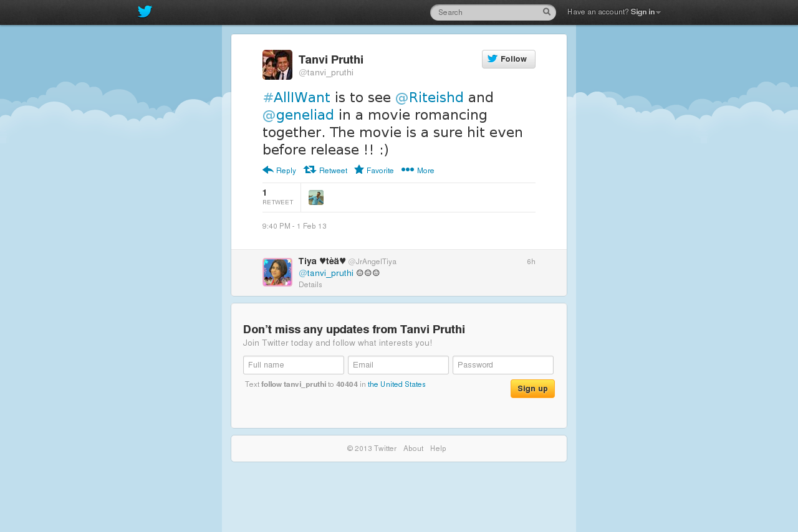Focus the Full name field
798x532 pixels.
294,365
